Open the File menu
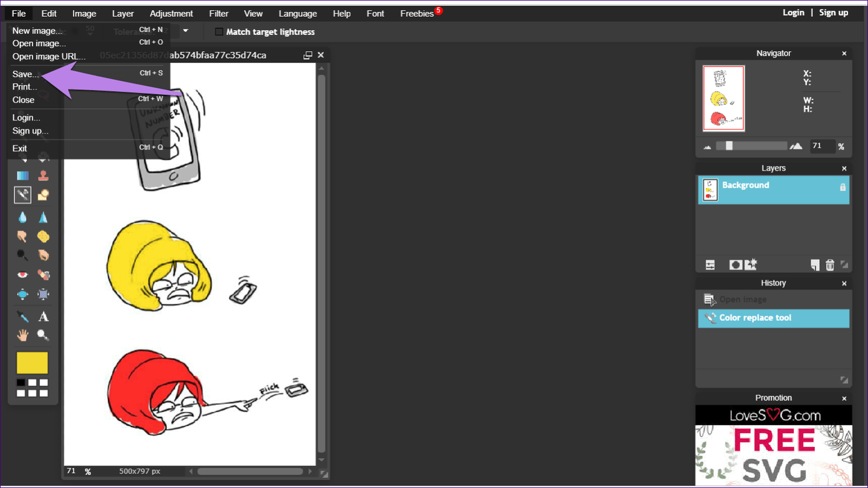 [19, 13]
